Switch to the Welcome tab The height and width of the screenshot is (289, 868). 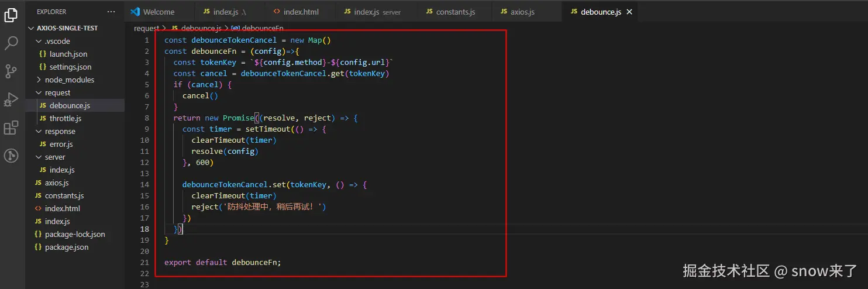point(159,12)
